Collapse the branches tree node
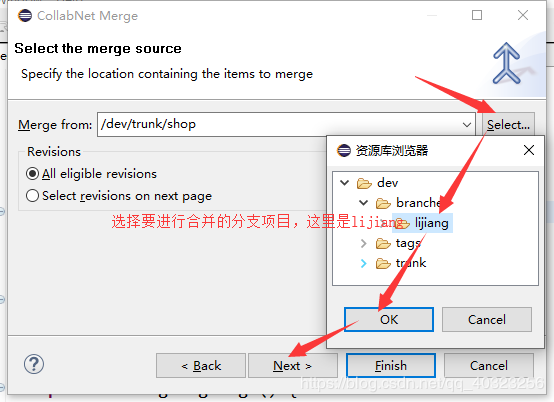 point(364,203)
